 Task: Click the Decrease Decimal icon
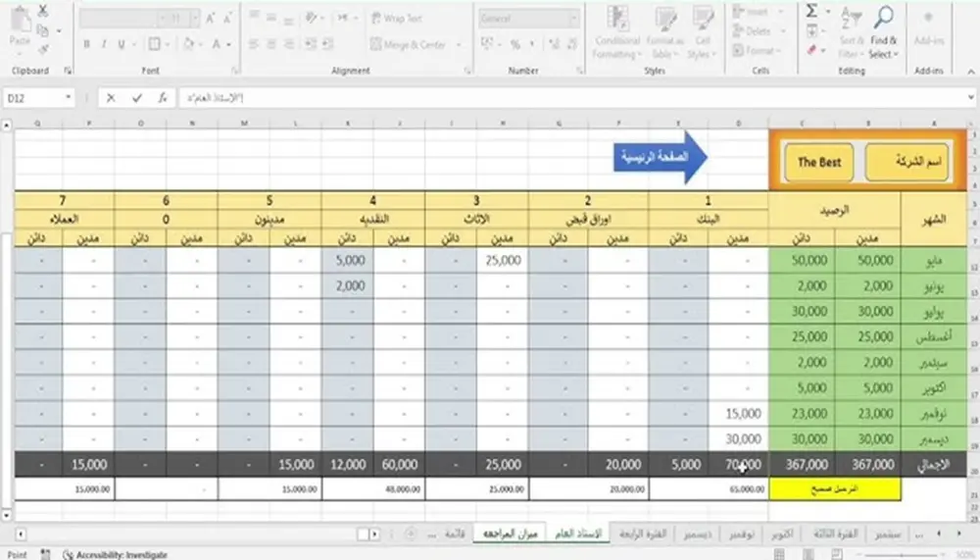[572, 44]
